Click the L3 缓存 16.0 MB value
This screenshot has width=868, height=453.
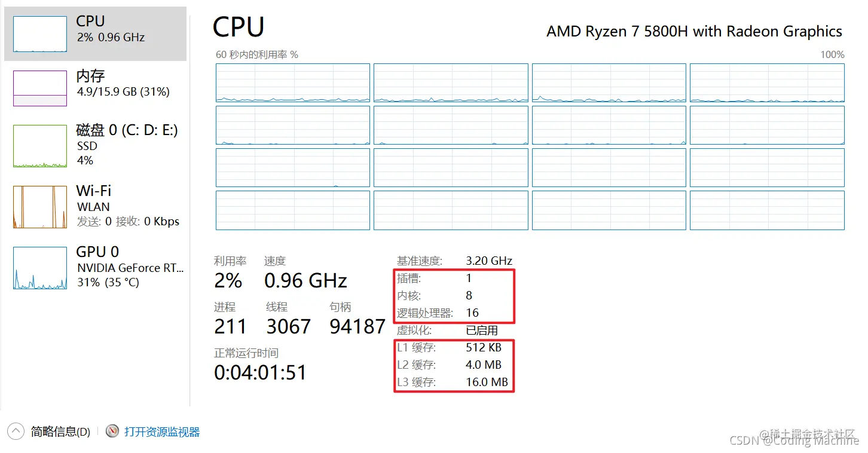click(x=487, y=382)
